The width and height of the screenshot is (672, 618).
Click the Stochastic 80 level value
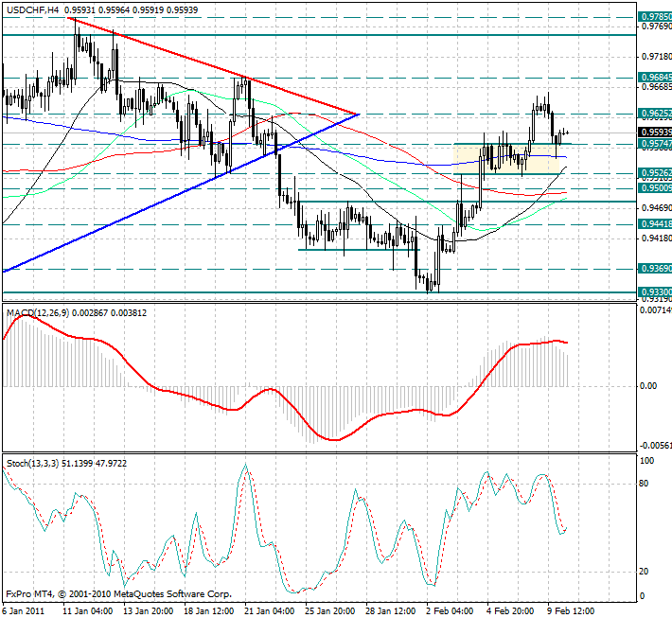644,484
